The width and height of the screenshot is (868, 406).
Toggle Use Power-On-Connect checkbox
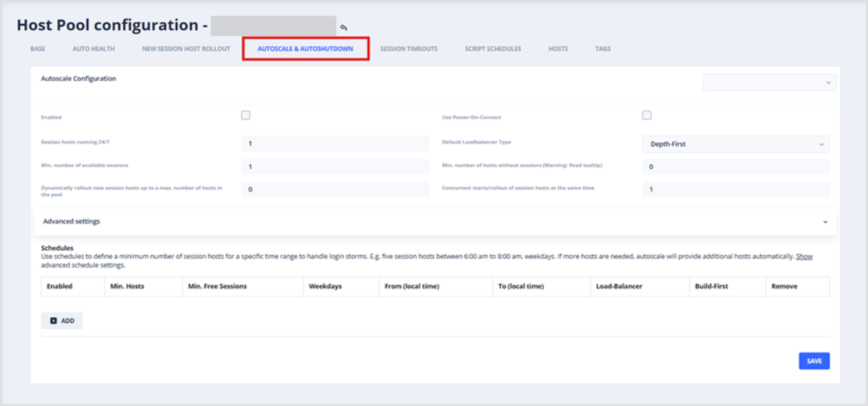coord(647,115)
